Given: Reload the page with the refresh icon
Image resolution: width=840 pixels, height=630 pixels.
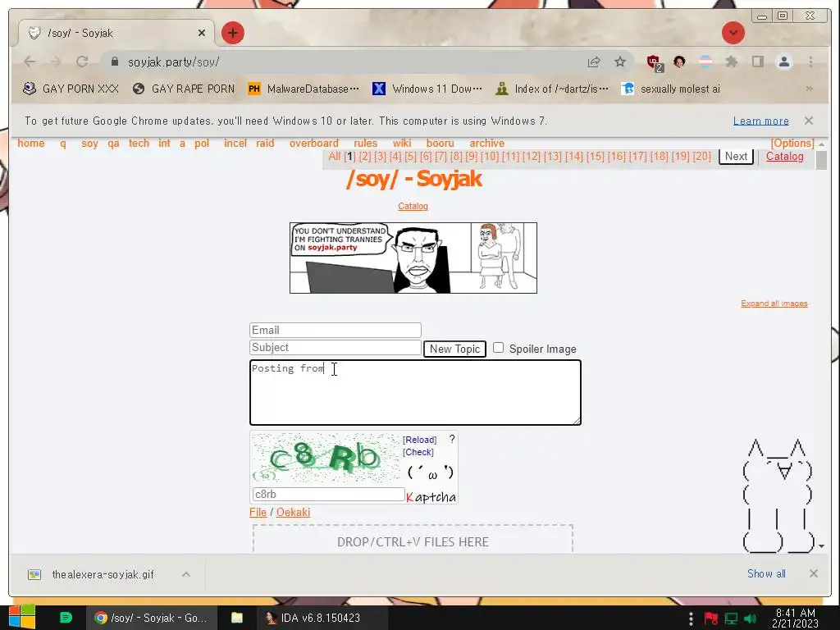Looking at the screenshot, I should [82, 62].
